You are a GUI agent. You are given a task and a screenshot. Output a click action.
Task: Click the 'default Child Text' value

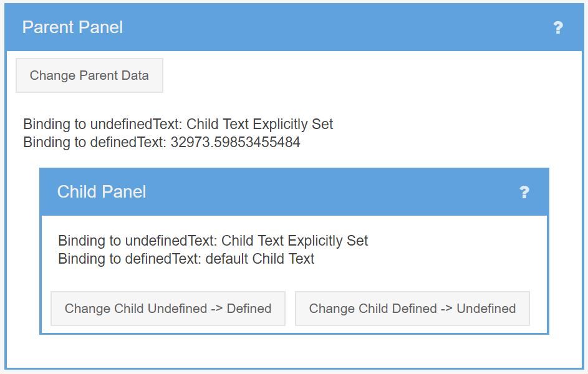[260, 259]
